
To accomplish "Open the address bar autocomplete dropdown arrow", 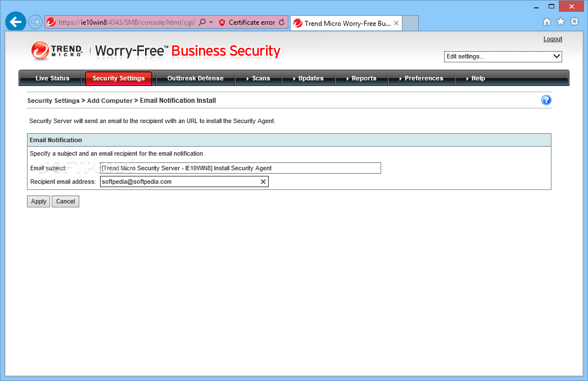I will point(211,22).
